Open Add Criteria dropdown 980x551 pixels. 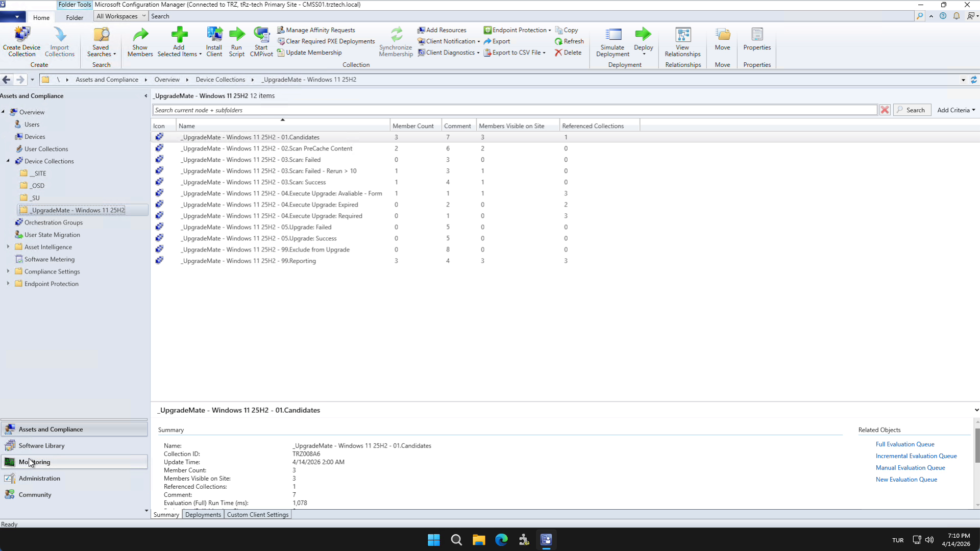[956, 110]
